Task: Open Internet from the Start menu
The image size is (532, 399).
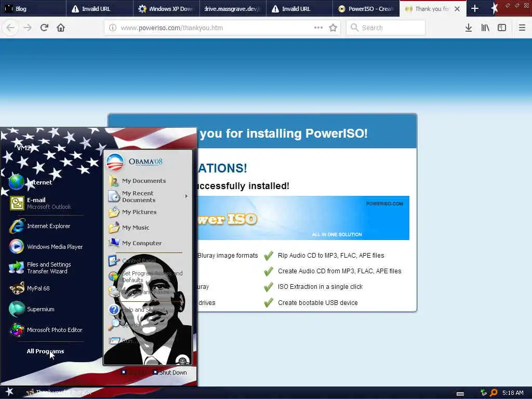Action: [x=31, y=182]
